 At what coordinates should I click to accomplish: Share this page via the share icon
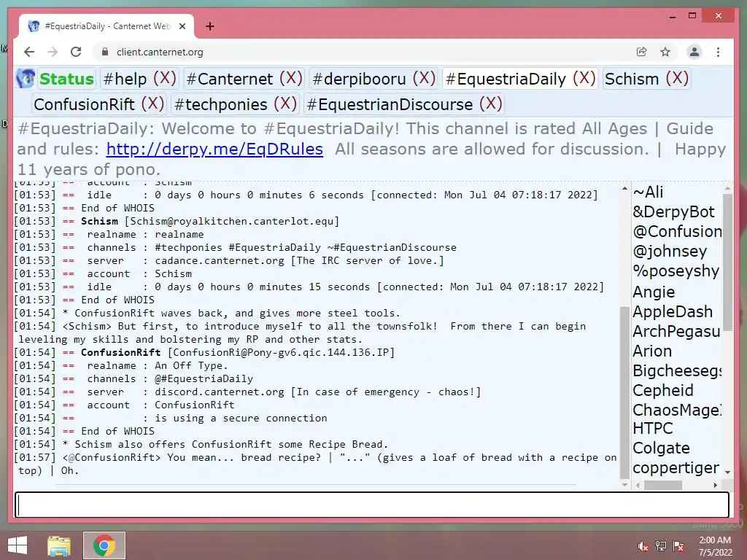(642, 52)
